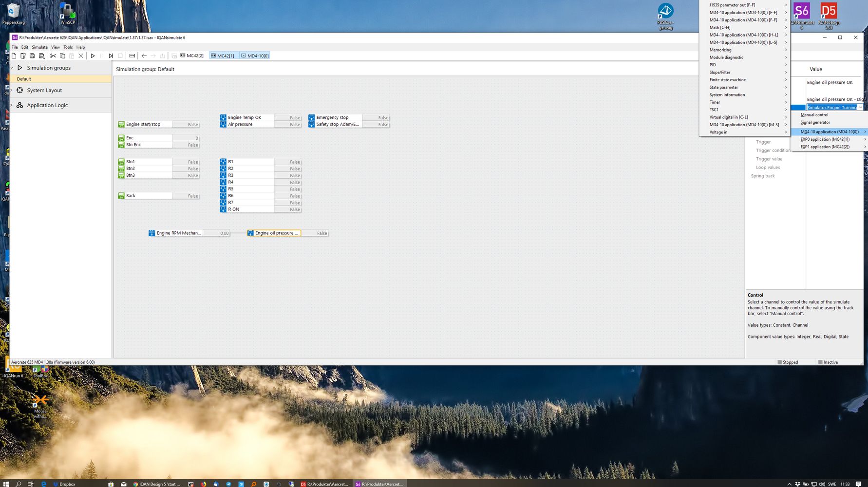The height and width of the screenshot is (487, 868).
Task: Open the Tools menu
Action: [68, 47]
